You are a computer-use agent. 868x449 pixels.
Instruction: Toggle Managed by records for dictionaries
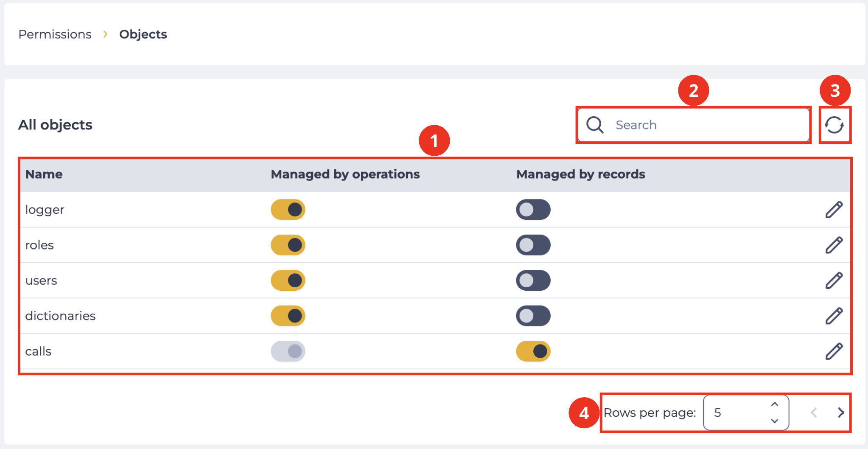point(533,316)
